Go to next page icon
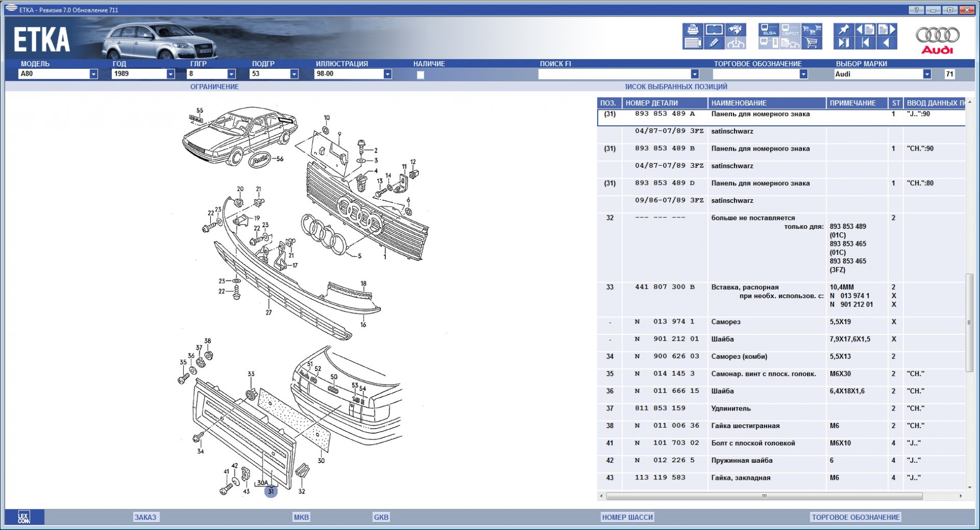This screenshot has width=980, height=530. pos(887,30)
